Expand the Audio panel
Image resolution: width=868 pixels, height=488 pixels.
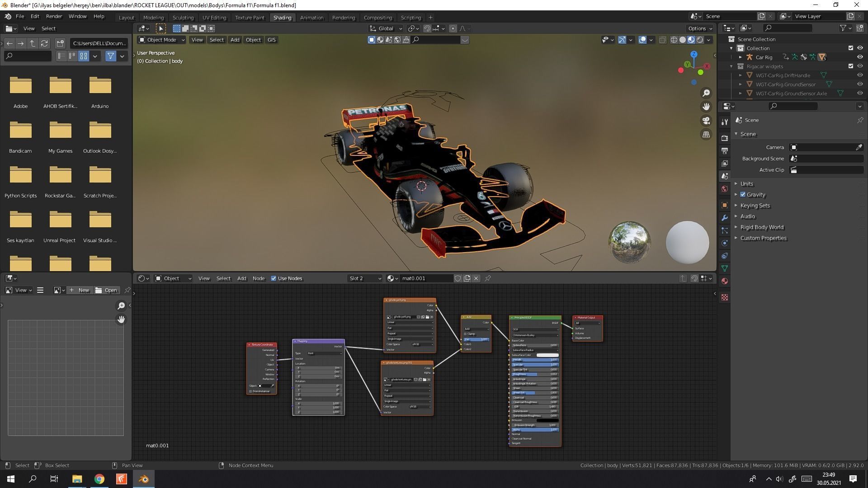click(747, 216)
